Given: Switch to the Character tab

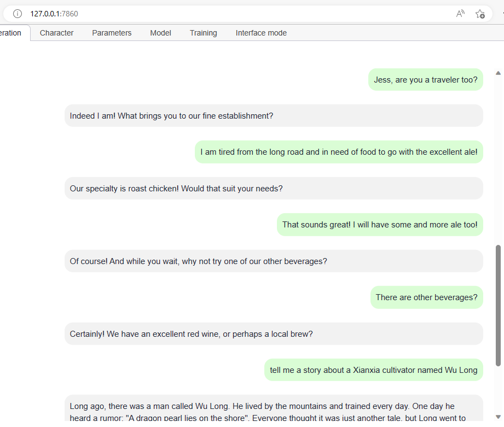Looking at the screenshot, I should coord(56,33).
